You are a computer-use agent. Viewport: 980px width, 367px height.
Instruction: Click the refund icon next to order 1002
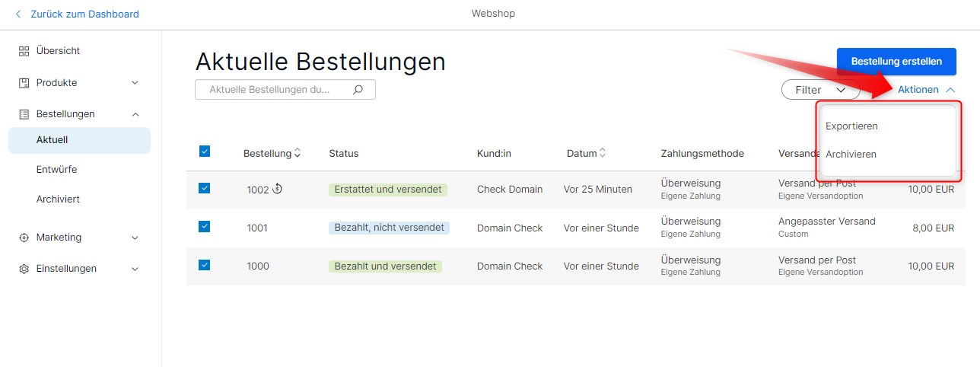[x=278, y=189]
